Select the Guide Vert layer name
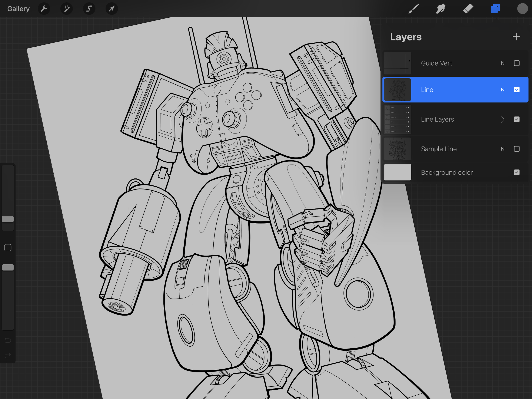 point(436,63)
